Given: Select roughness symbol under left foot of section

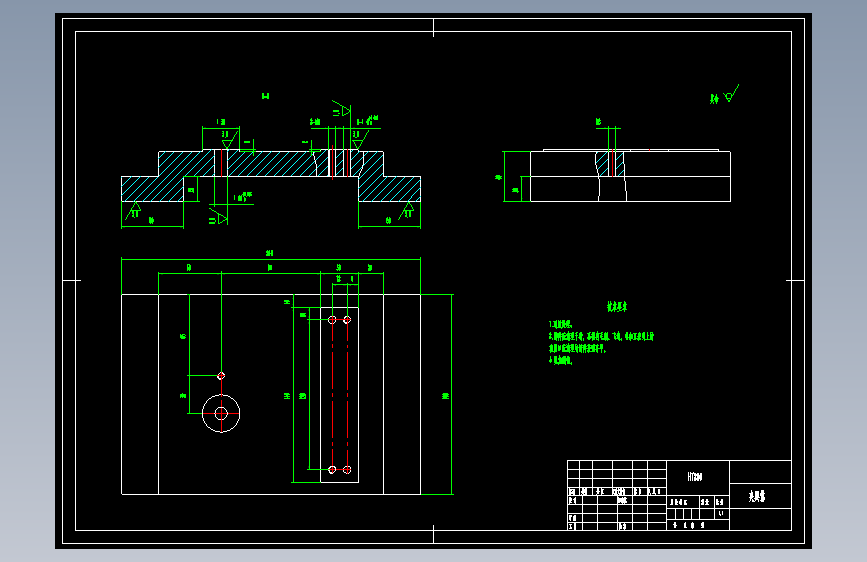Looking at the screenshot, I should pos(134,210).
